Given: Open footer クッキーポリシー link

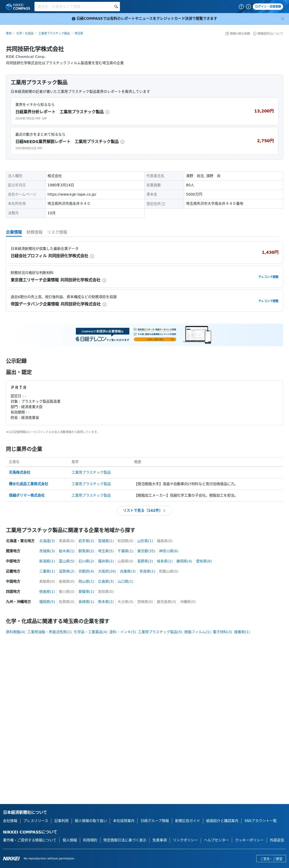Looking at the screenshot, I should click(x=249, y=840).
